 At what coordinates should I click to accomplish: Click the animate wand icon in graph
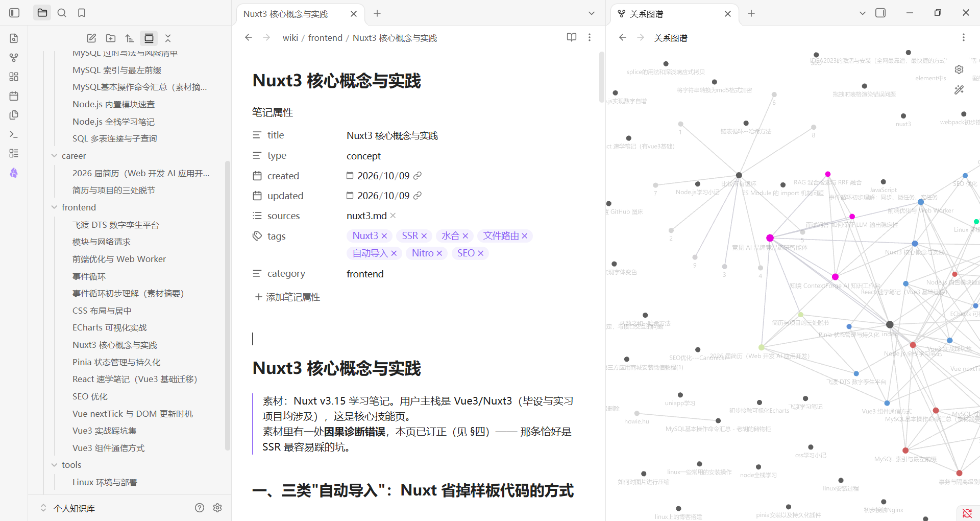pyautogui.click(x=959, y=90)
